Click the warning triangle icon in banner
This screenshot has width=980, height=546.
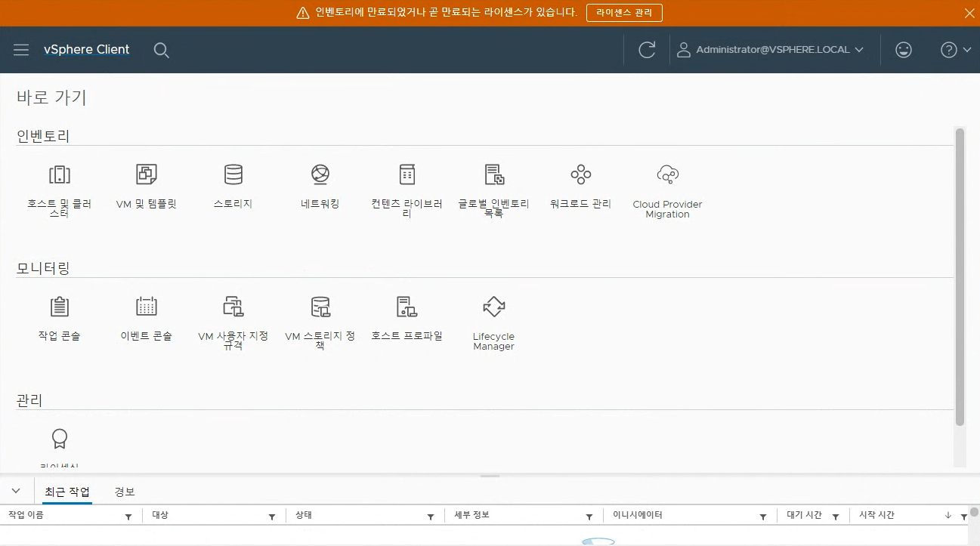(x=303, y=13)
